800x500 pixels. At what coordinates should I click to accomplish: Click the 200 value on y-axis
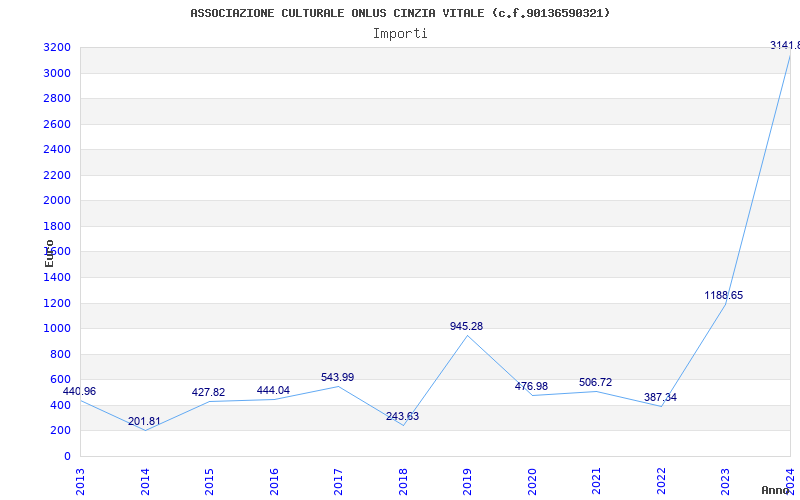pyautogui.click(x=60, y=431)
